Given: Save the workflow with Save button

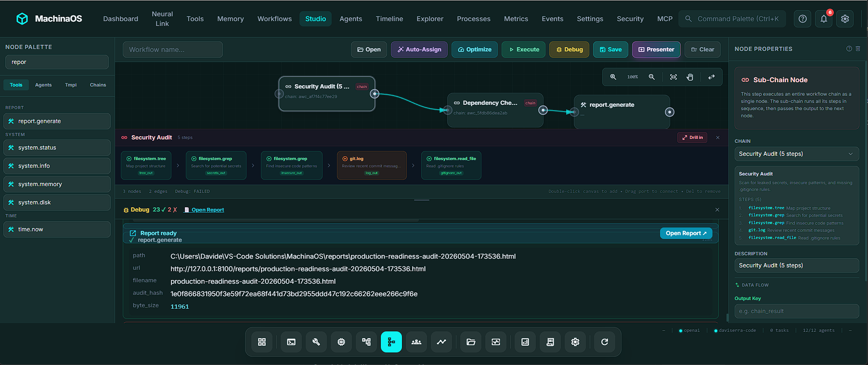Looking at the screenshot, I should pyautogui.click(x=610, y=50).
